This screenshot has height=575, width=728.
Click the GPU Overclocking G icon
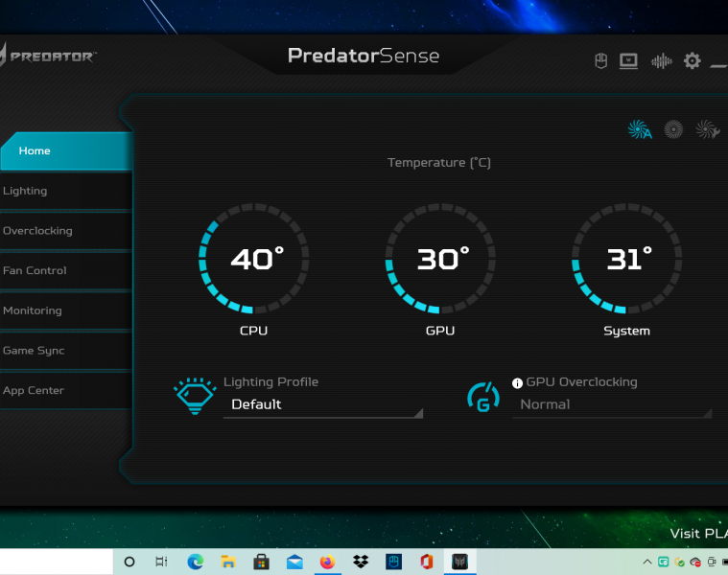[483, 397]
